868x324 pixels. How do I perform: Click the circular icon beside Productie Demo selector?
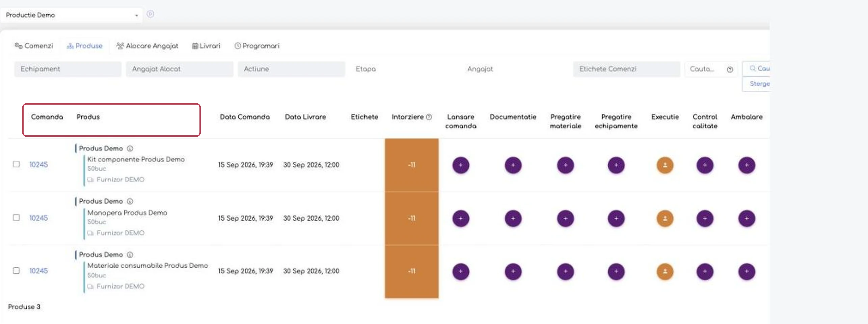tap(151, 14)
